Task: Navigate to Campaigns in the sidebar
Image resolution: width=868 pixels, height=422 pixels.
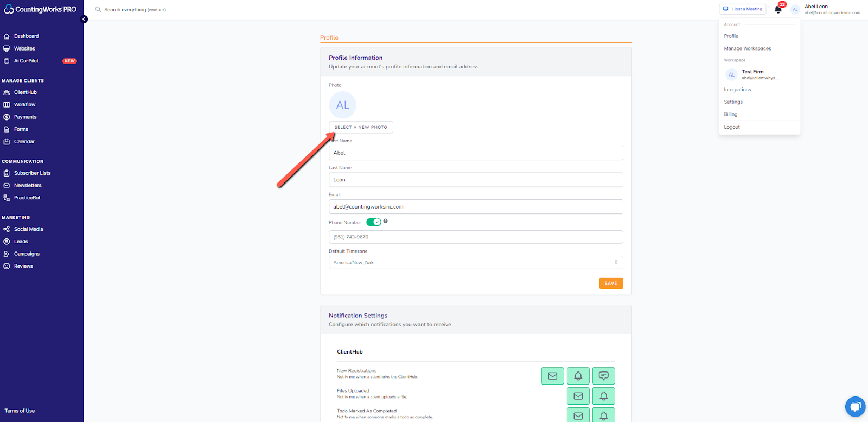Action: pyautogui.click(x=27, y=254)
